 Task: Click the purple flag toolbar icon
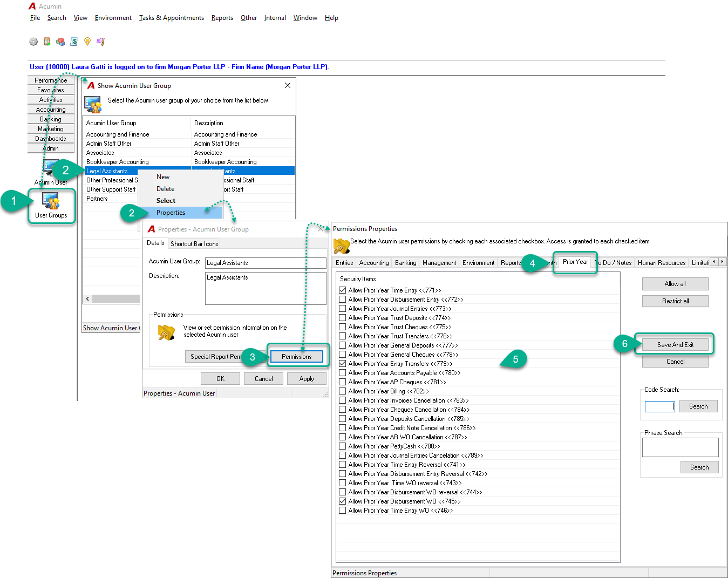coord(101,42)
